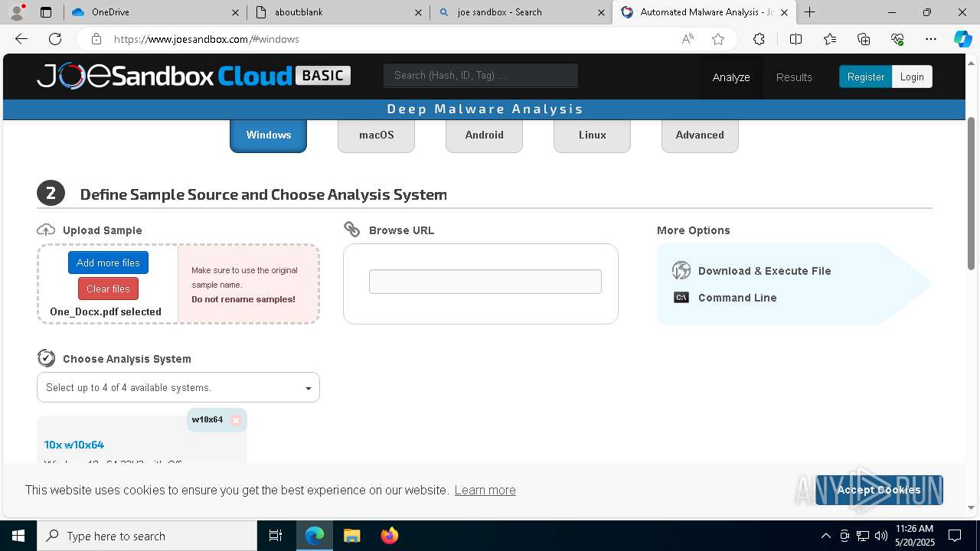980x551 pixels.
Task: Open the Analyze menu item
Action: (x=731, y=77)
